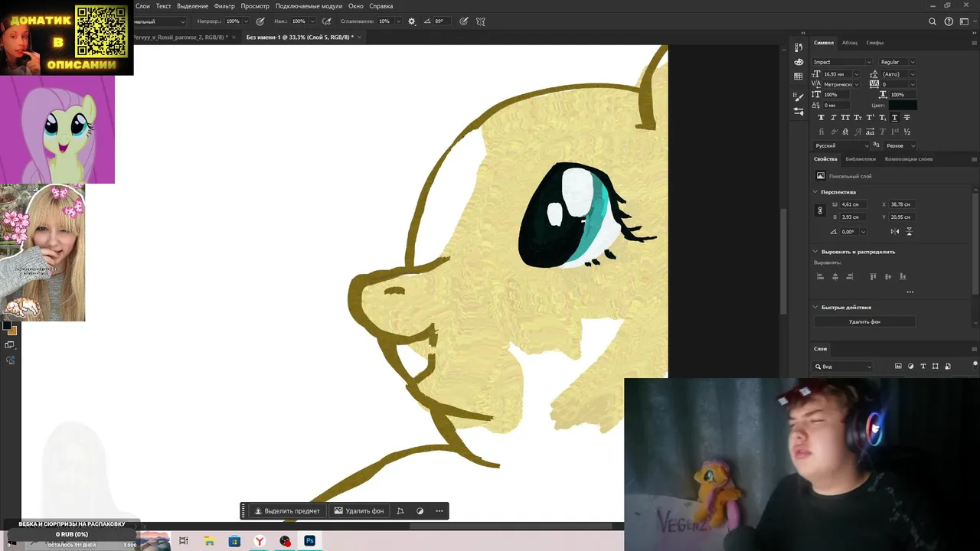980x551 pixels.
Task: Collapse Быстрые действия section
Action: [x=815, y=307]
